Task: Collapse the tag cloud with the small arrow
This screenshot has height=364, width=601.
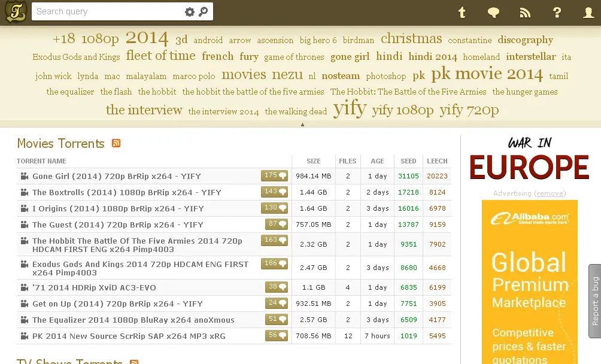Action: coord(302,125)
